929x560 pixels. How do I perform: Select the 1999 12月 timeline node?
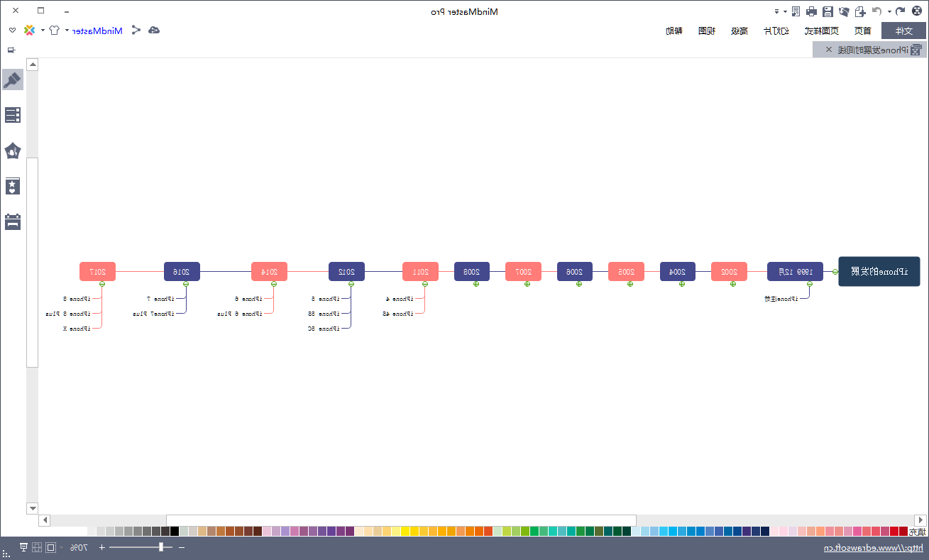click(795, 271)
